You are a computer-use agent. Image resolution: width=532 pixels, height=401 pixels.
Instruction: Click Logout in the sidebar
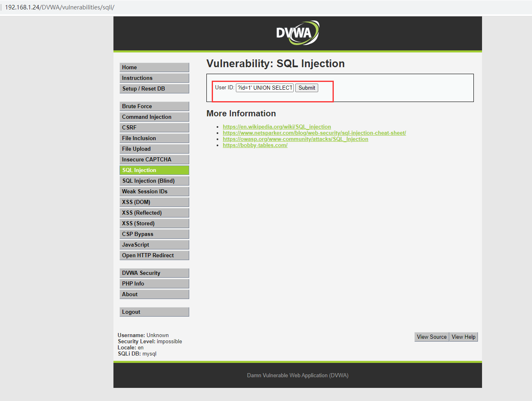click(x=154, y=312)
